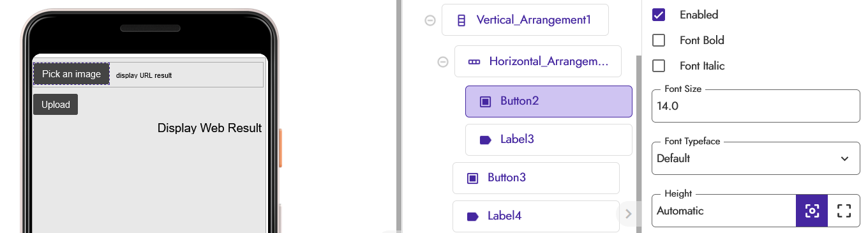Click the Label3 tag icon
Viewport: 868px width, 233px height.
pos(485,140)
